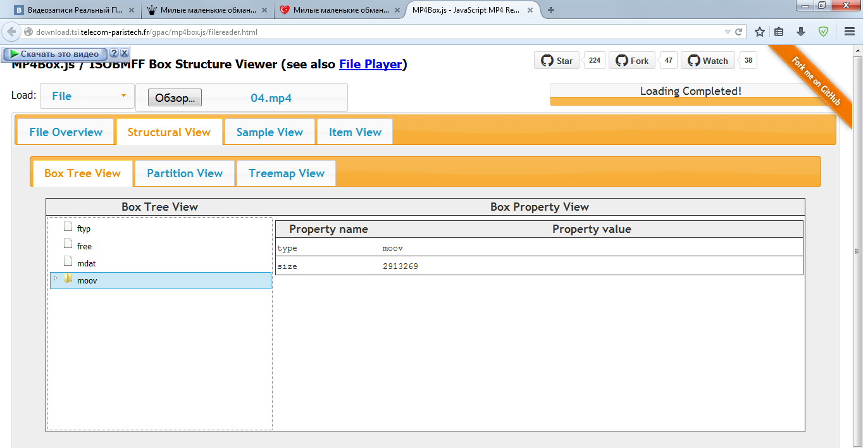Screen dimensions: 868x448
Task: Click the "Property name" column header
Action: coord(328,229)
